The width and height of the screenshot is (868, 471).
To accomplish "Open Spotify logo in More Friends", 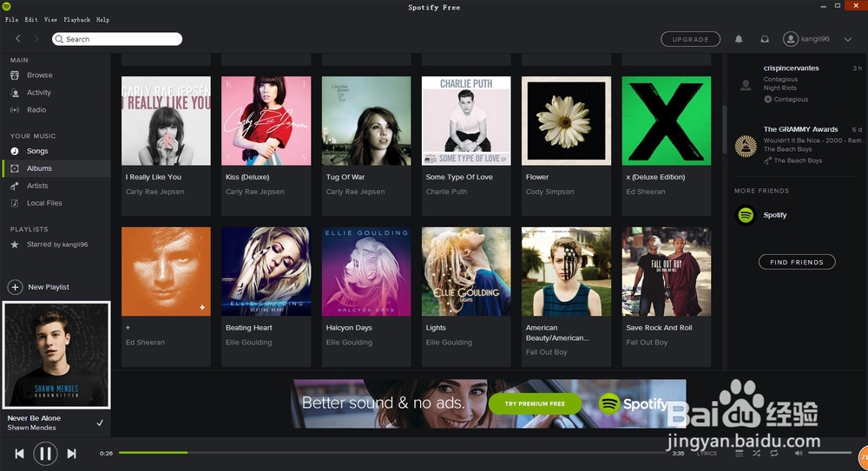I will [x=746, y=215].
